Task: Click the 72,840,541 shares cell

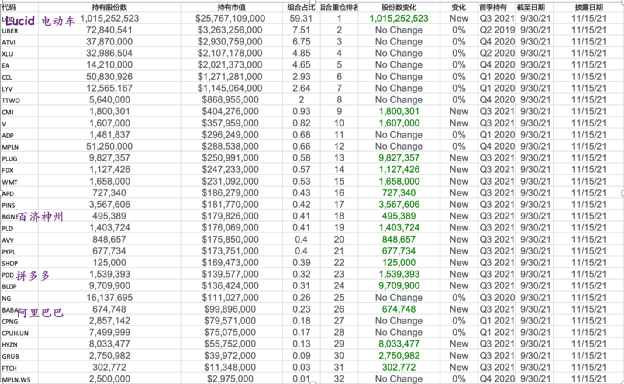Action: (109, 30)
